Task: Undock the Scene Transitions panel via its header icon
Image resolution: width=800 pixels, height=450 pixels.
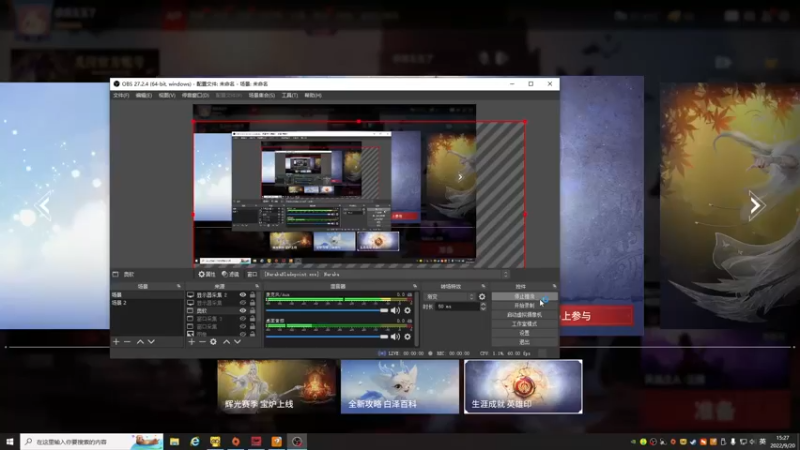Action: (483, 286)
